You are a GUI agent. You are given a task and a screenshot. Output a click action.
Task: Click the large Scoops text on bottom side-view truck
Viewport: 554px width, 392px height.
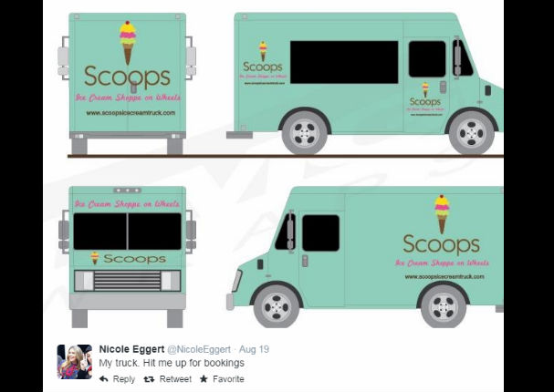(442, 245)
